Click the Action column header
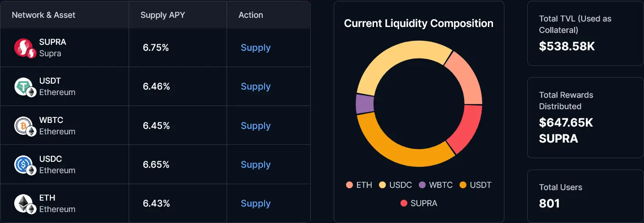This screenshot has height=223, width=644. click(251, 15)
